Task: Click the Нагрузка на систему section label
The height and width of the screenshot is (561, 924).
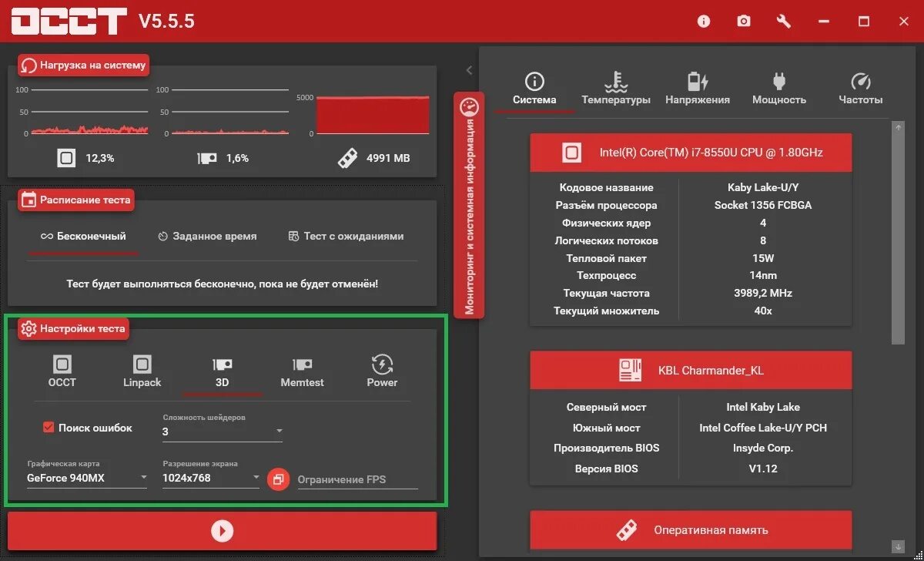Action: coord(82,66)
